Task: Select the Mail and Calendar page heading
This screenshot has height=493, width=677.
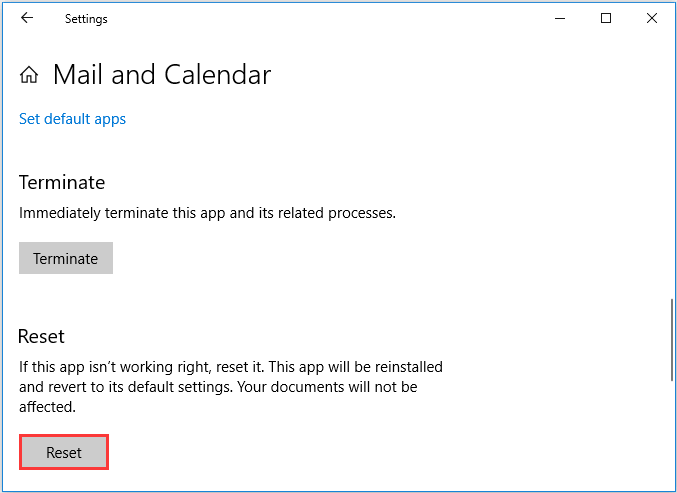Action: tap(162, 75)
